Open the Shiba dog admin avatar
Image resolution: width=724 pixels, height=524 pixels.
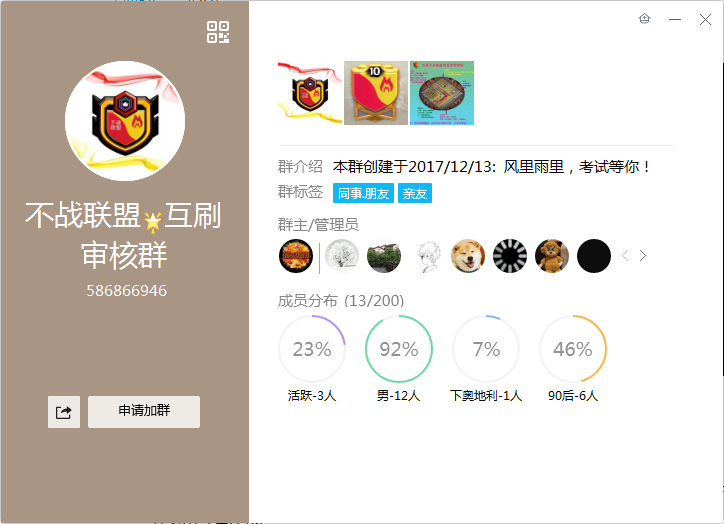[x=468, y=256]
